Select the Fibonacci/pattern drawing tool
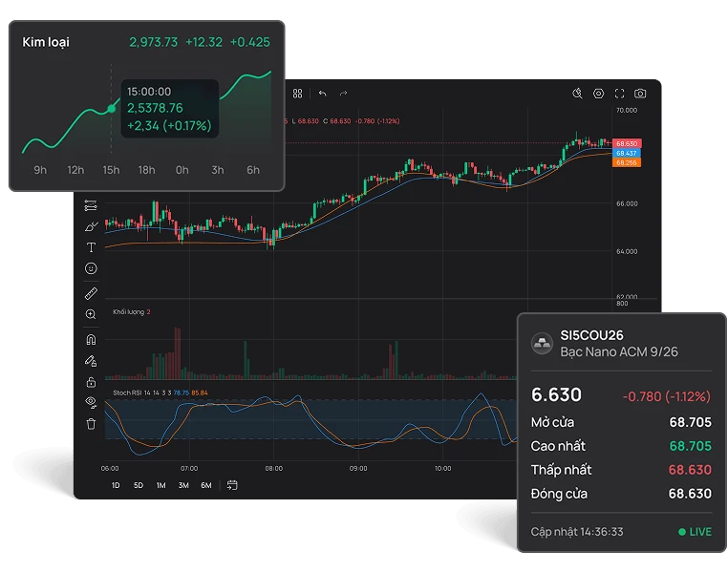 (x=91, y=205)
